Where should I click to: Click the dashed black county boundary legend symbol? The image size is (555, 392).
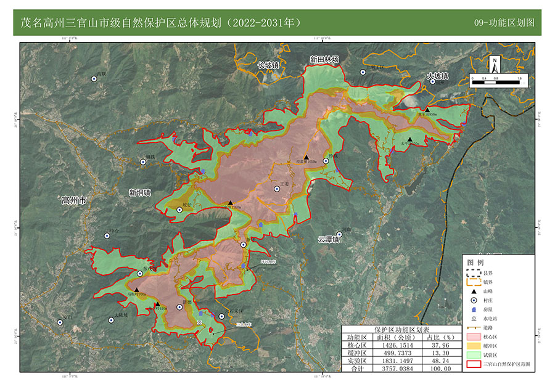[x=473, y=272]
